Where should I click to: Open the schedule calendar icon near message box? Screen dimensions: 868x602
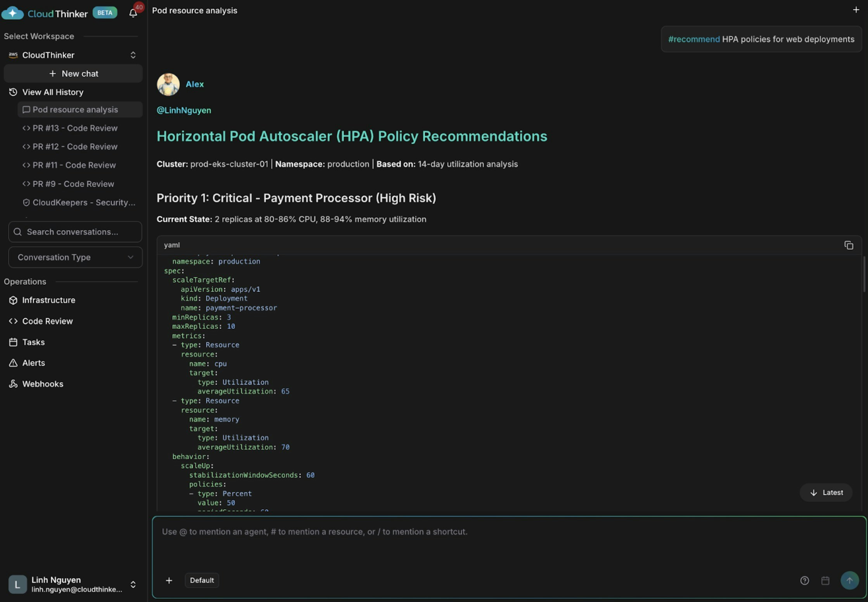pos(825,580)
